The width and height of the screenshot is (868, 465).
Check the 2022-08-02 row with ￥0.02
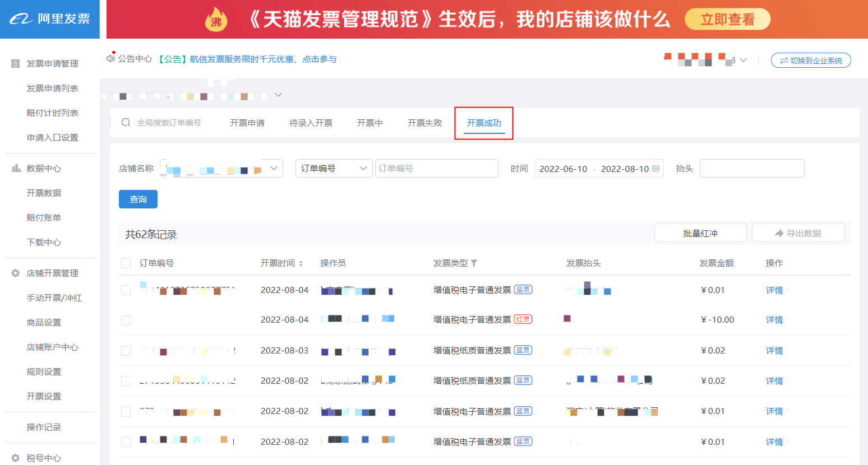coord(126,381)
